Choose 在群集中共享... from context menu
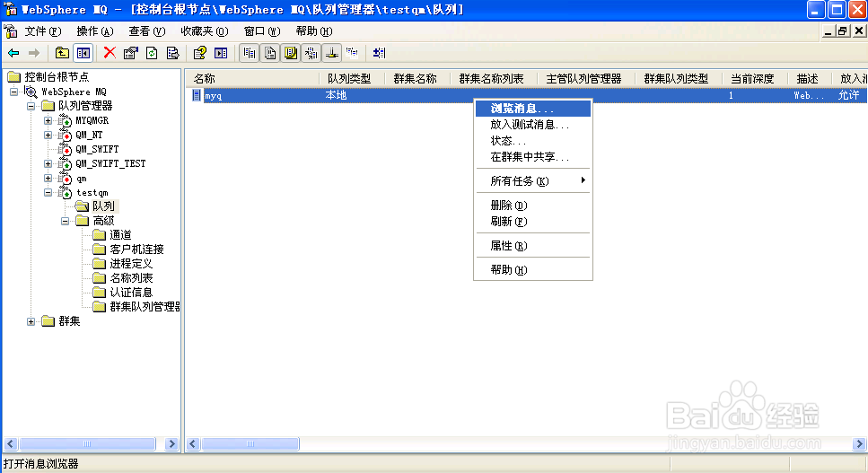This screenshot has height=473, width=868. point(533,156)
